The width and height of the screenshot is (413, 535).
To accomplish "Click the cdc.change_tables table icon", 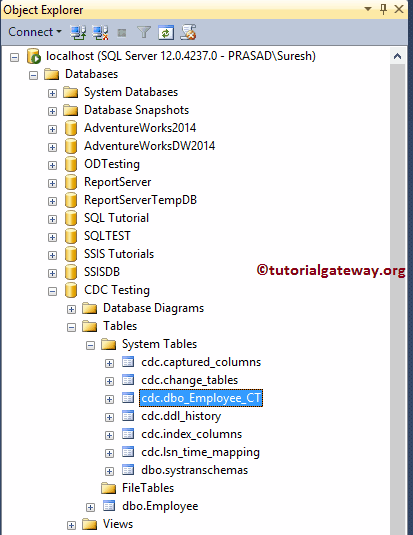I will point(128,380).
